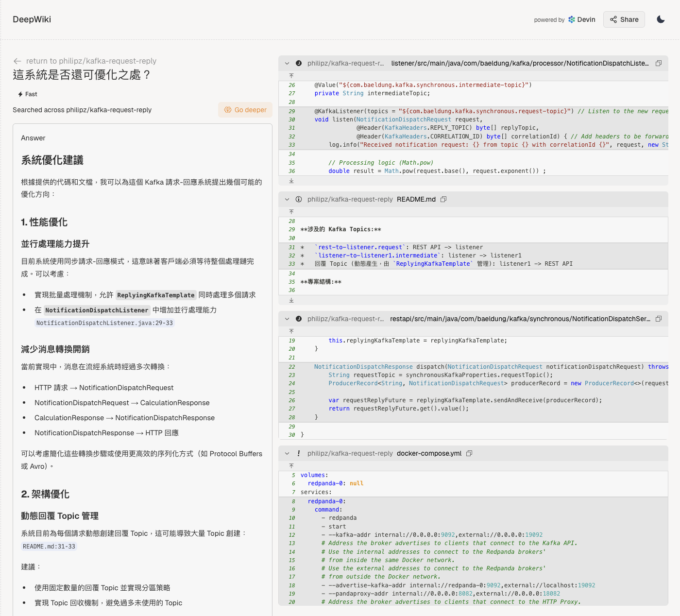680x616 pixels.
Task: Collapse the docker-compose.yml code panel chevron
Action: pyautogui.click(x=287, y=453)
